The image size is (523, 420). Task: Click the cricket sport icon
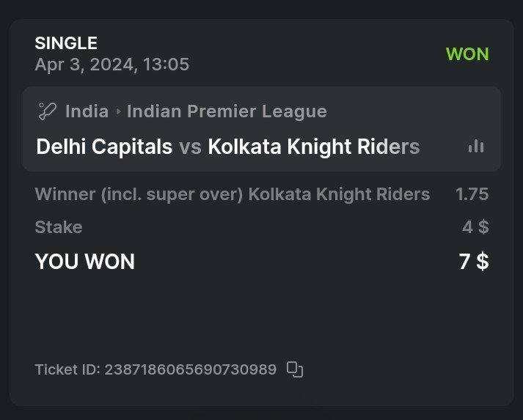[x=47, y=111]
